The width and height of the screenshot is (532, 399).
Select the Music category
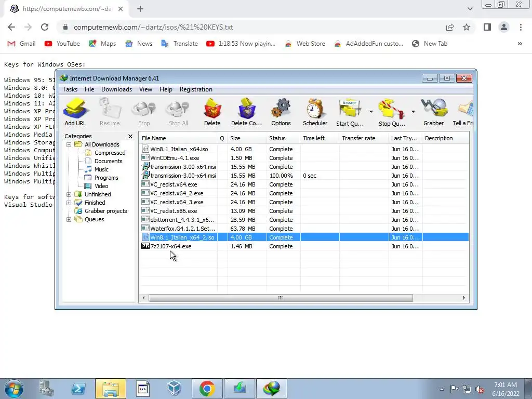(x=101, y=169)
